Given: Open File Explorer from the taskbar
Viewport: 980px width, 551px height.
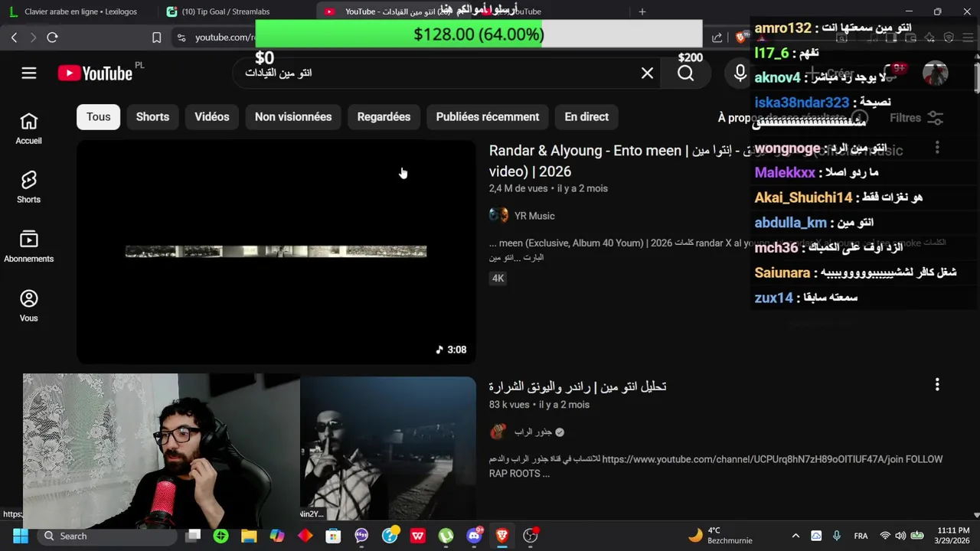Looking at the screenshot, I should (249, 536).
